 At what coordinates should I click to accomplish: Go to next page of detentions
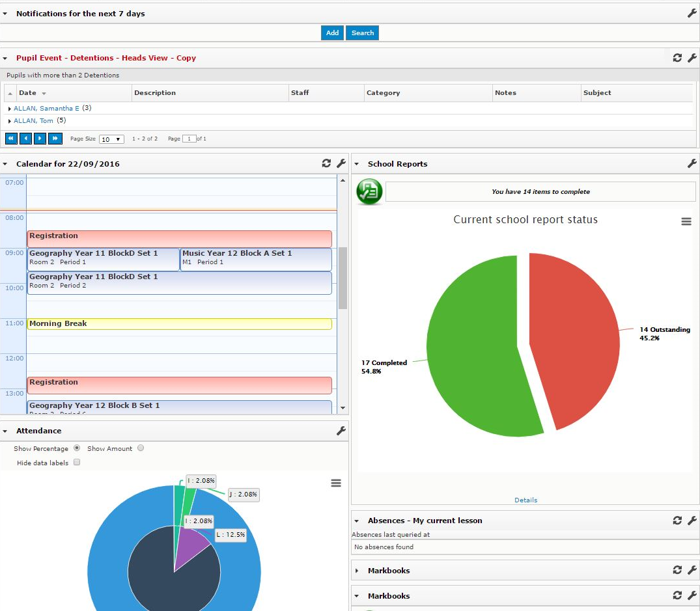coord(40,138)
